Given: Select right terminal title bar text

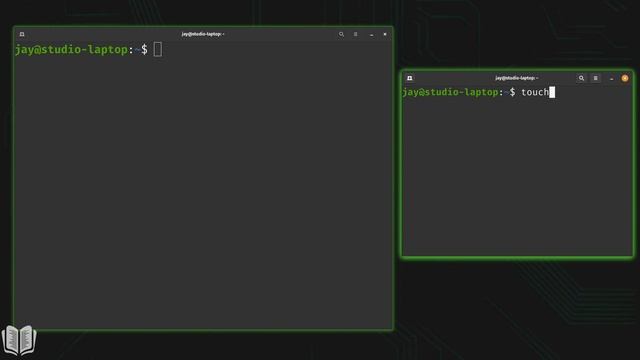Looking at the screenshot, I should point(517,78).
